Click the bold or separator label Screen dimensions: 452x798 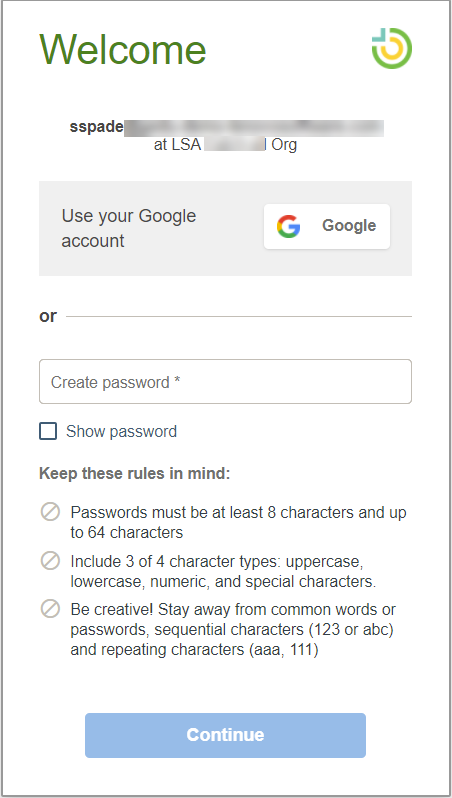click(x=48, y=317)
